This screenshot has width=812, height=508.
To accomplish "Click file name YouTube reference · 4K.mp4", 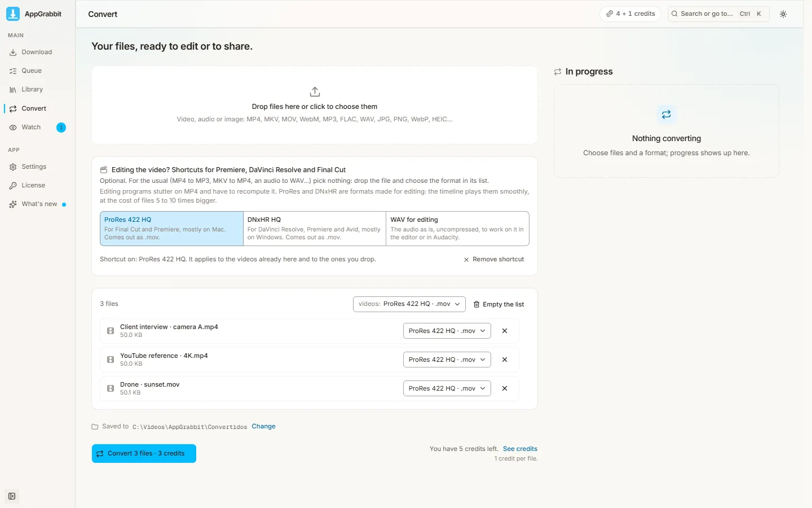I will click(x=164, y=356).
